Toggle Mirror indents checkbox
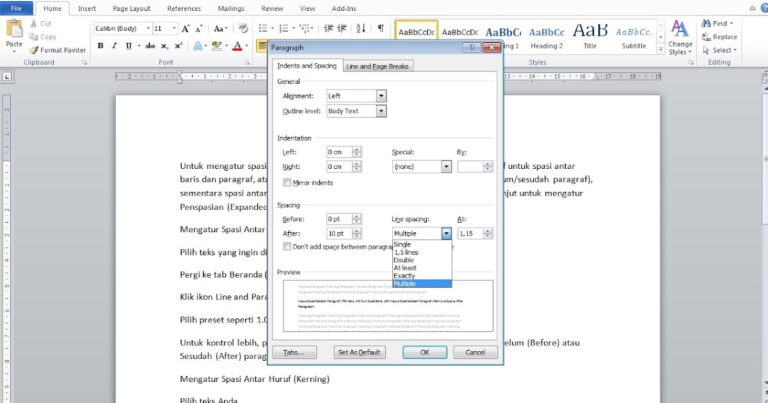The height and width of the screenshot is (403, 768). pyautogui.click(x=287, y=182)
